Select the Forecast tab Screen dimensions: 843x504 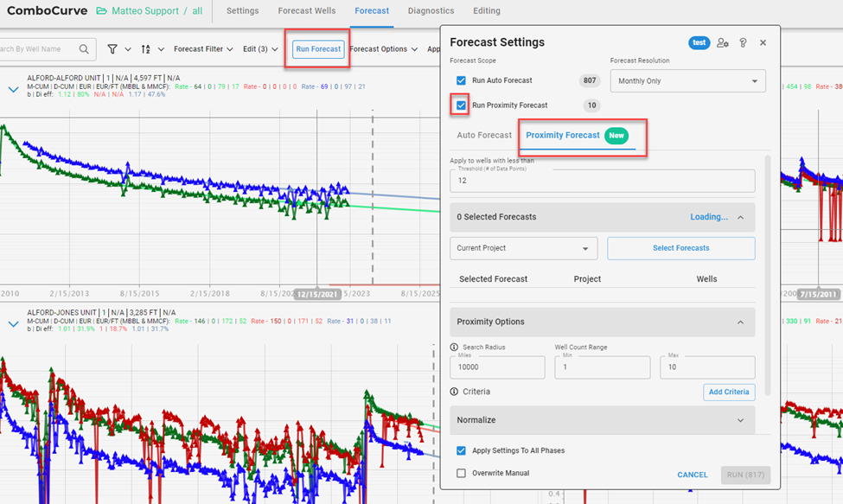(372, 10)
